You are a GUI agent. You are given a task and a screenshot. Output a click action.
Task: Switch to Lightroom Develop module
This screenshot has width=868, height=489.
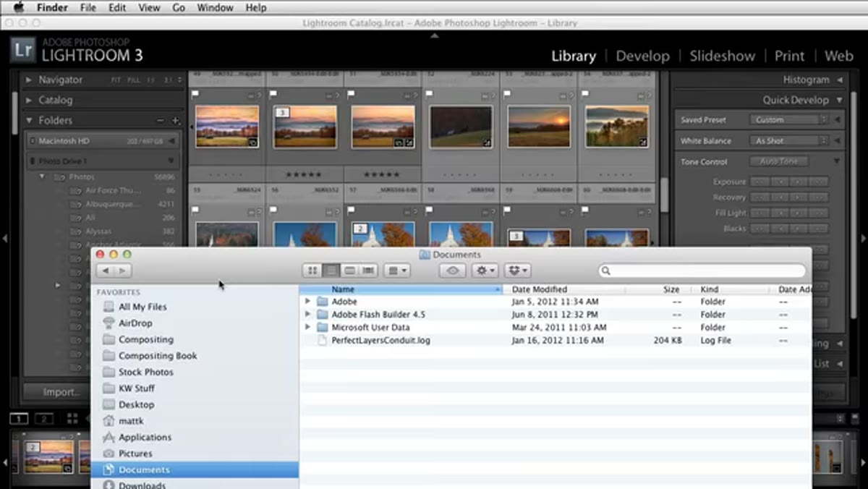click(642, 56)
